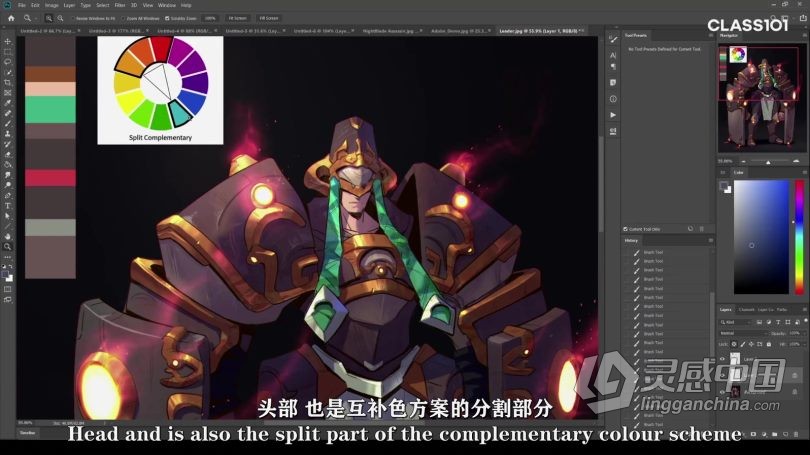Select the Eyedropper tool

(7, 103)
